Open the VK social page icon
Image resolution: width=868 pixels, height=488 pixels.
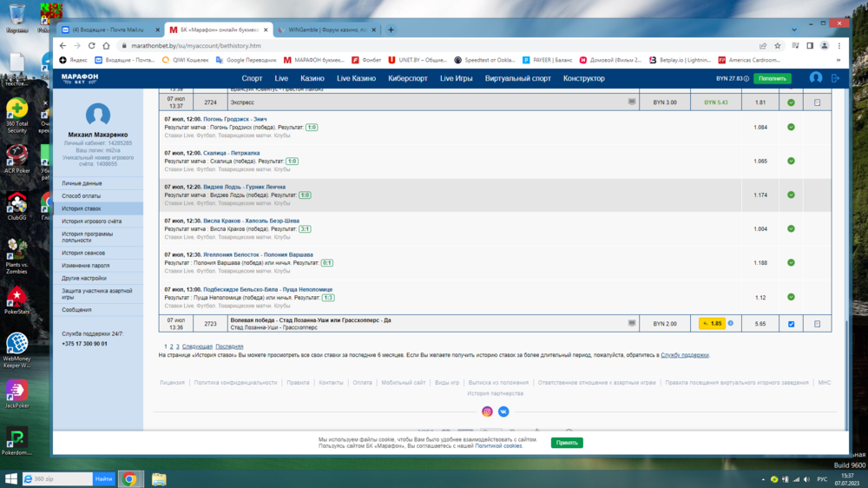(x=503, y=412)
